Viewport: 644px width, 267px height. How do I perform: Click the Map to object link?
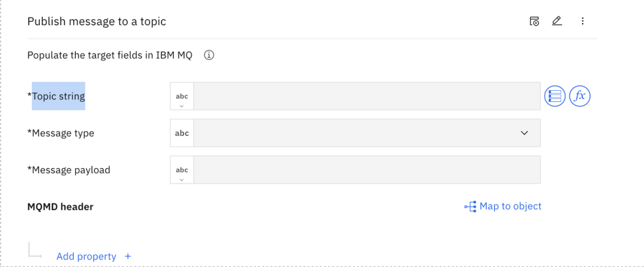pyautogui.click(x=510, y=207)
